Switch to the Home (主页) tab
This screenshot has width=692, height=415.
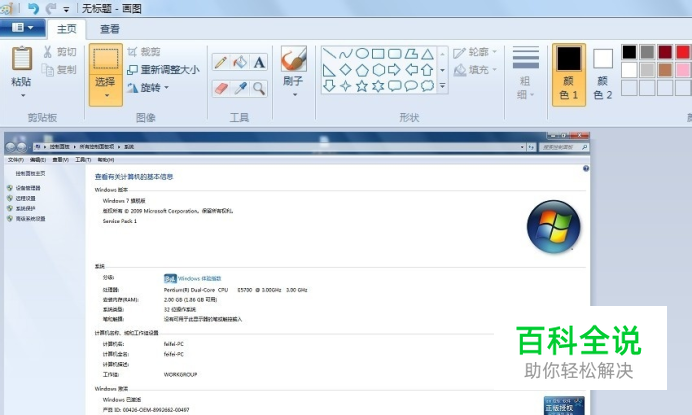point(67,29)
